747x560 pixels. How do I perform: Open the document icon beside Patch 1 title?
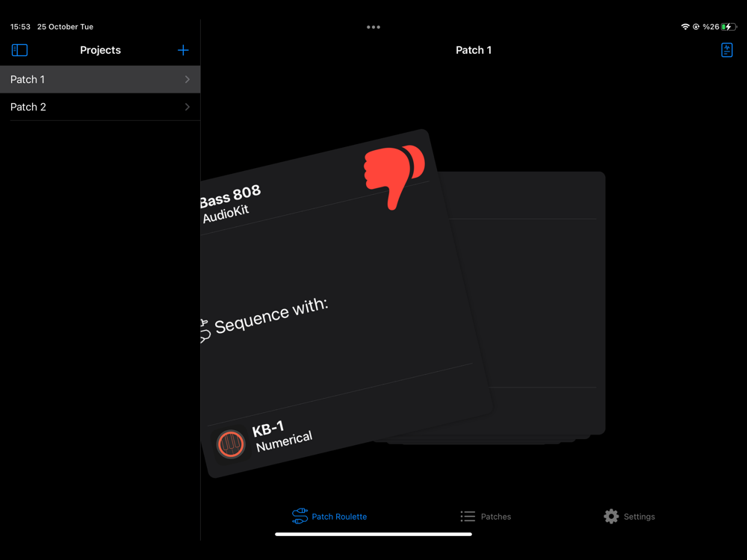[x=727, y=50]
